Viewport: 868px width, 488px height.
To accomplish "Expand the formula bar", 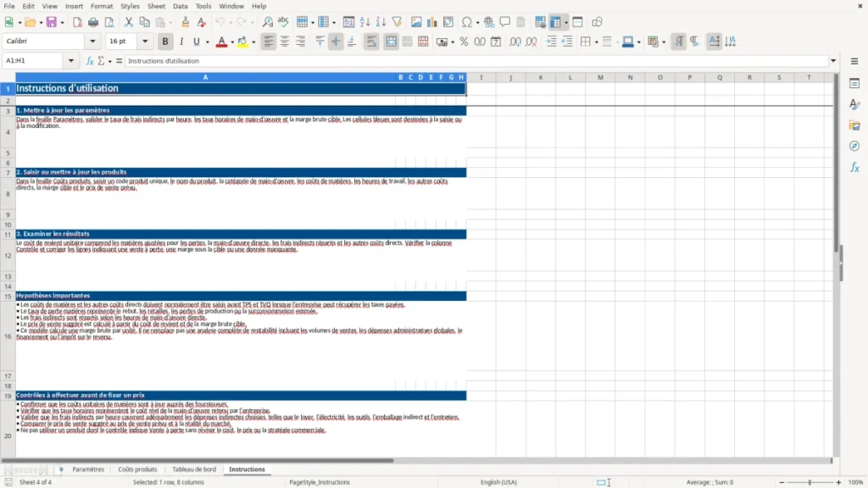I will tap(833, 61).
